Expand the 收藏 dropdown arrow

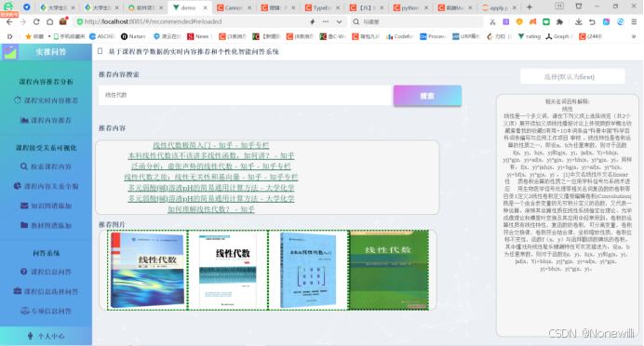[49, 36]
